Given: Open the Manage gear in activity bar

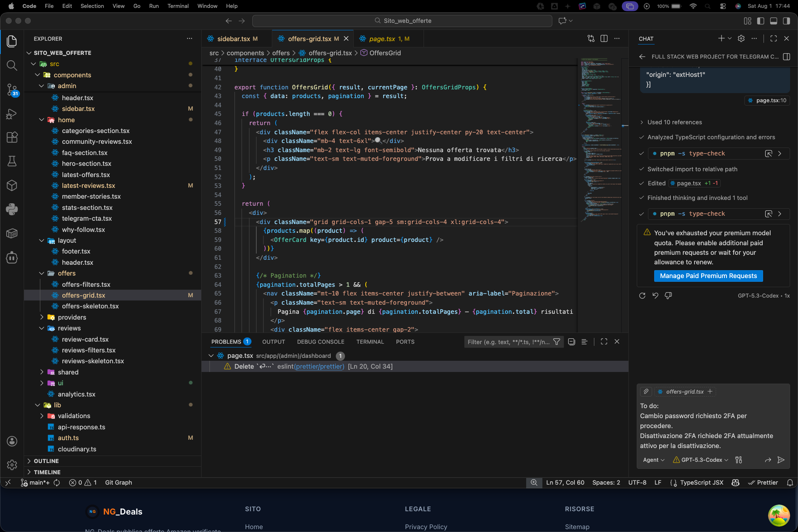Looking at the screenshot, I should (x=12, y=465).
